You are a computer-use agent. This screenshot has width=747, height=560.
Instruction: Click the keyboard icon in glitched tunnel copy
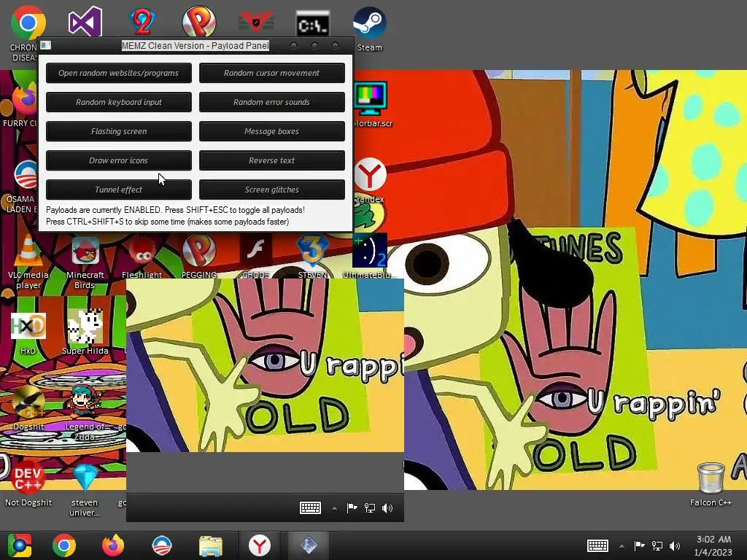[x=310, y=507]
